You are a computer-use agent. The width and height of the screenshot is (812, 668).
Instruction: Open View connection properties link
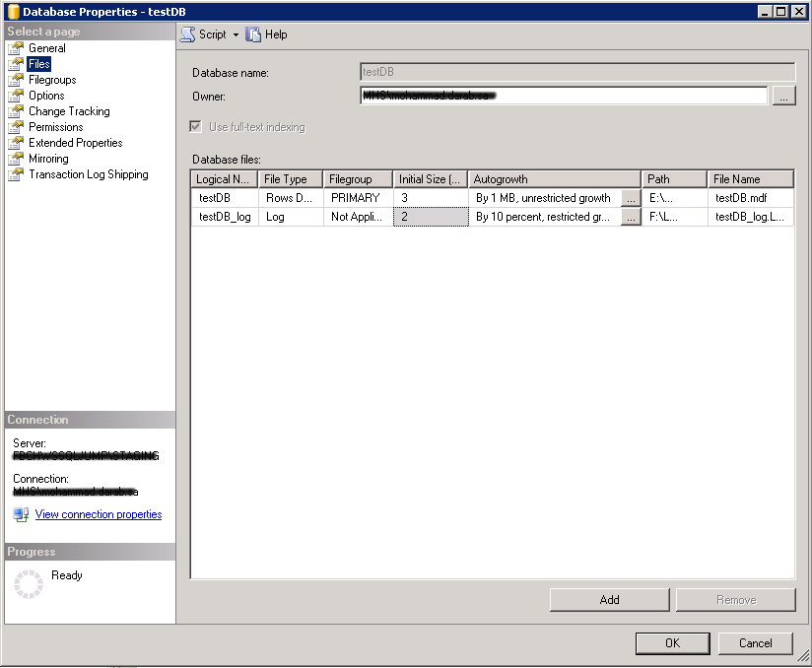pos(98,513)
